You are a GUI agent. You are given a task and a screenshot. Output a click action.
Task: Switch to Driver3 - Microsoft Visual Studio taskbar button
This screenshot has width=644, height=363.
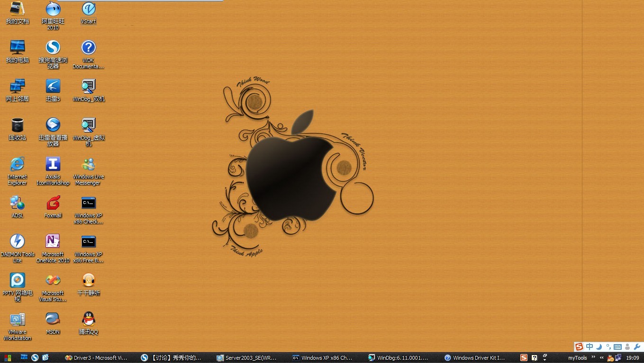[97, 358]
